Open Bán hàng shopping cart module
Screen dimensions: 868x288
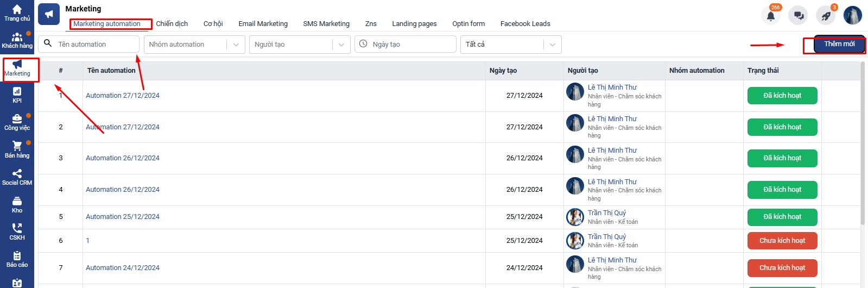tap(17, 150)
